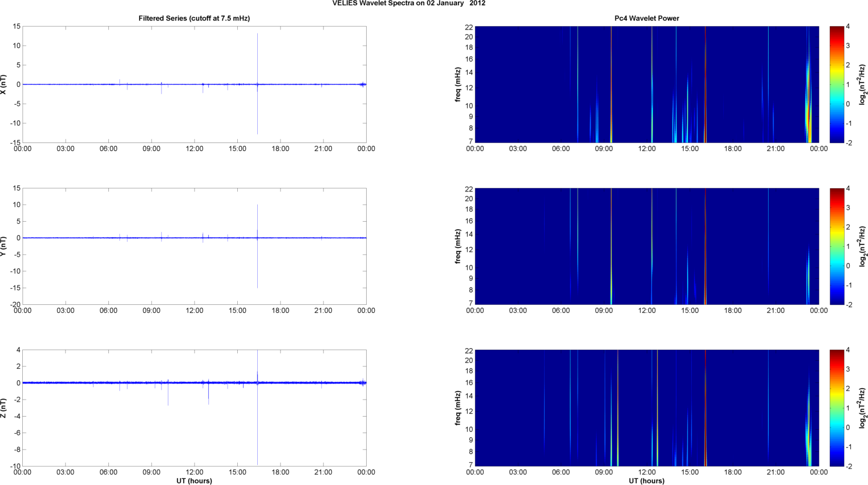Click the "-6" tick on the Z (nT) axis

[x=17, y=433]
